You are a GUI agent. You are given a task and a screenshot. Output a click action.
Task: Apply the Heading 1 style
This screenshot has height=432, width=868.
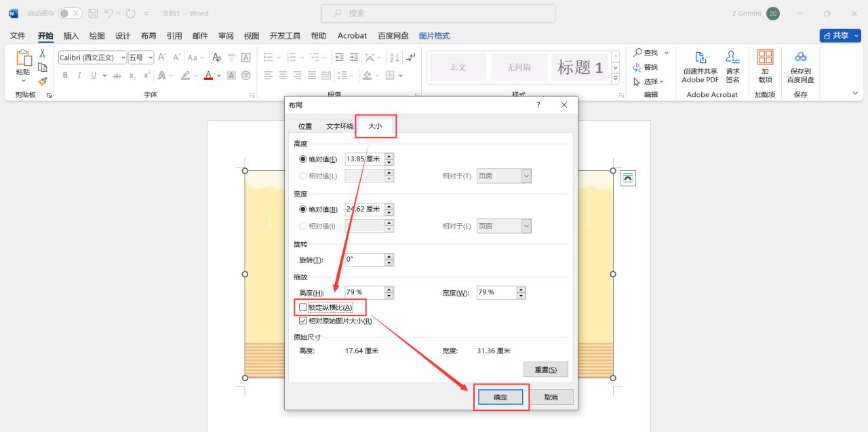580,67
